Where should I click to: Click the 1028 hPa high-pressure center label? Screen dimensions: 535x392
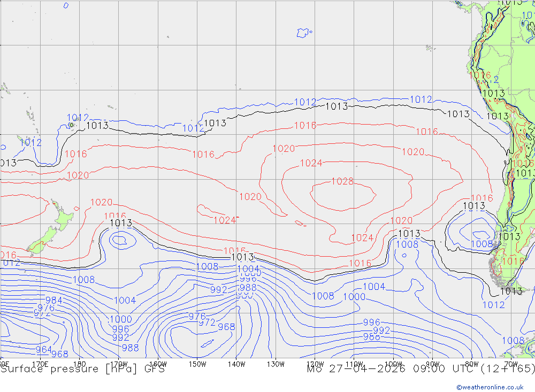point(342,181)
